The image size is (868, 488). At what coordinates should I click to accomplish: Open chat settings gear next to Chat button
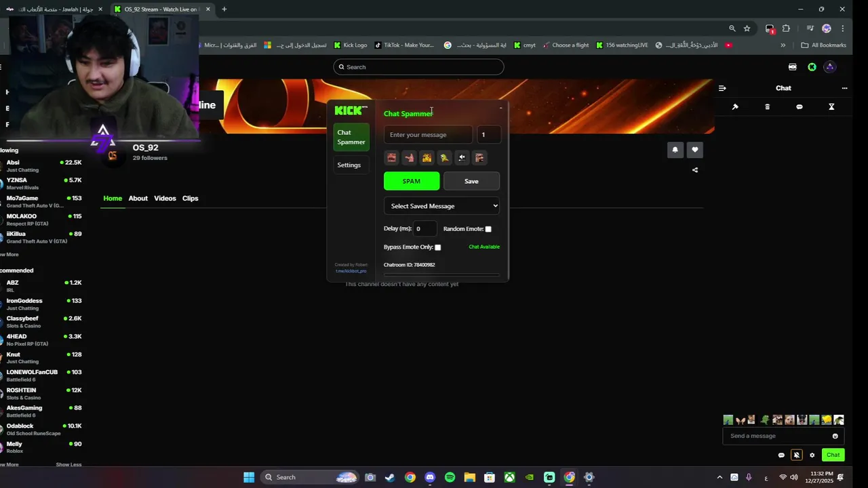click(812, 455)
